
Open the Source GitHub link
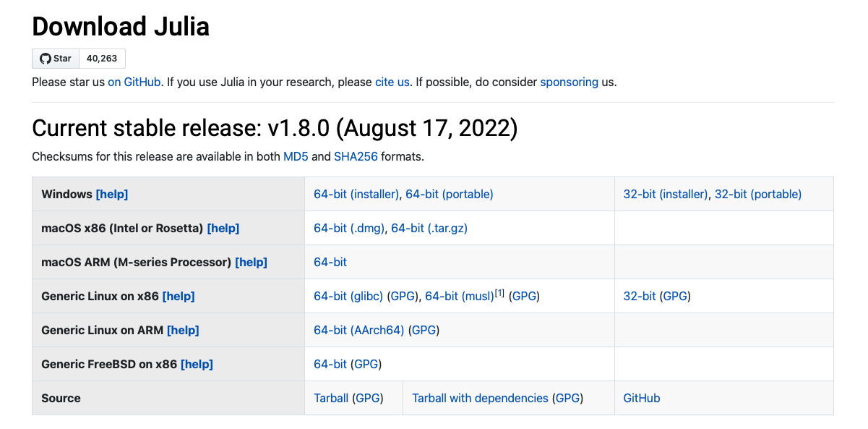[x=642, y=398]
